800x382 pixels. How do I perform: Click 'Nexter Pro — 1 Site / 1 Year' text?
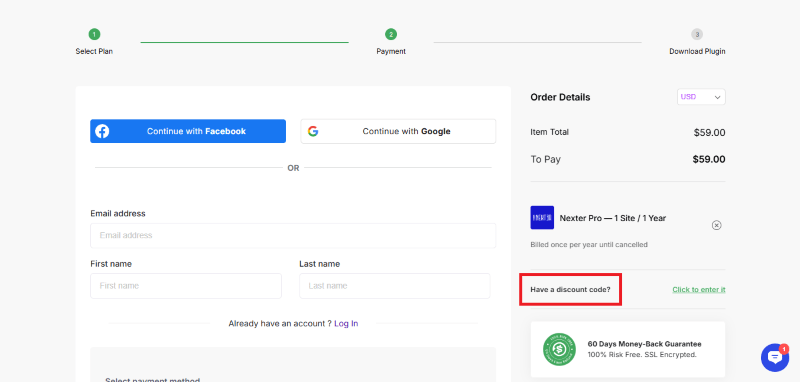point(613,218)
